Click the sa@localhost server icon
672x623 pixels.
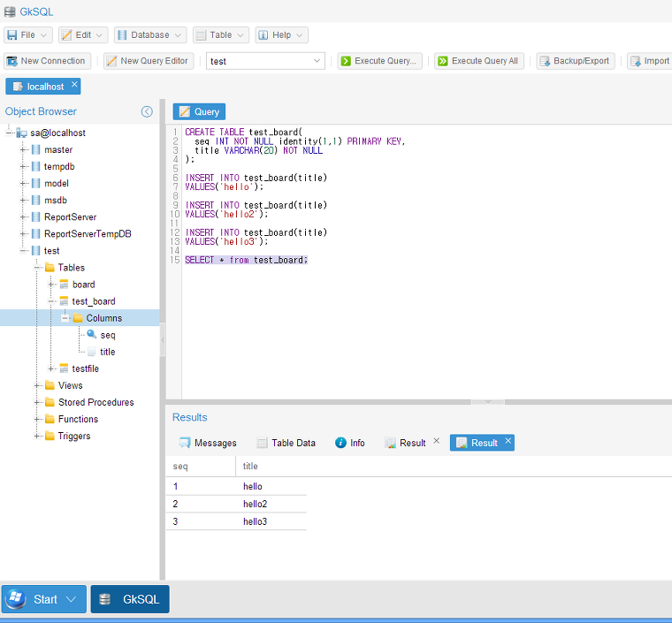(x=22, y=133)
